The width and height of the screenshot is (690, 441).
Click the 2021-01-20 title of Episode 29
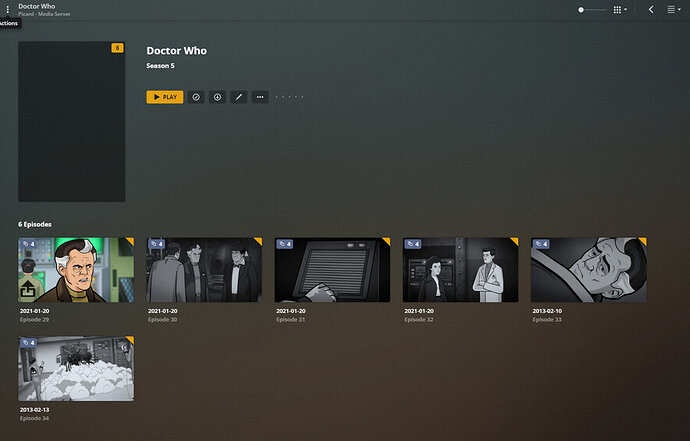[34, 311]
